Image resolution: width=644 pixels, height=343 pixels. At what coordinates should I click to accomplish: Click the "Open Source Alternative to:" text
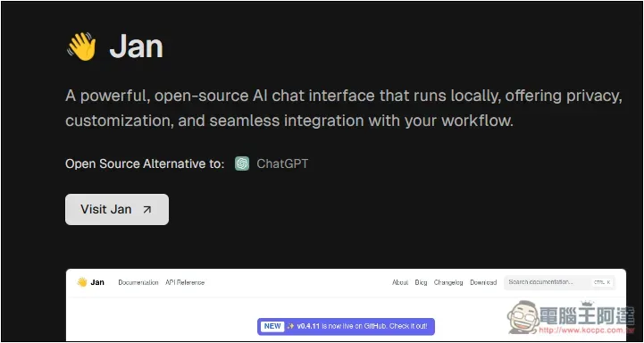tap(145, 163)
